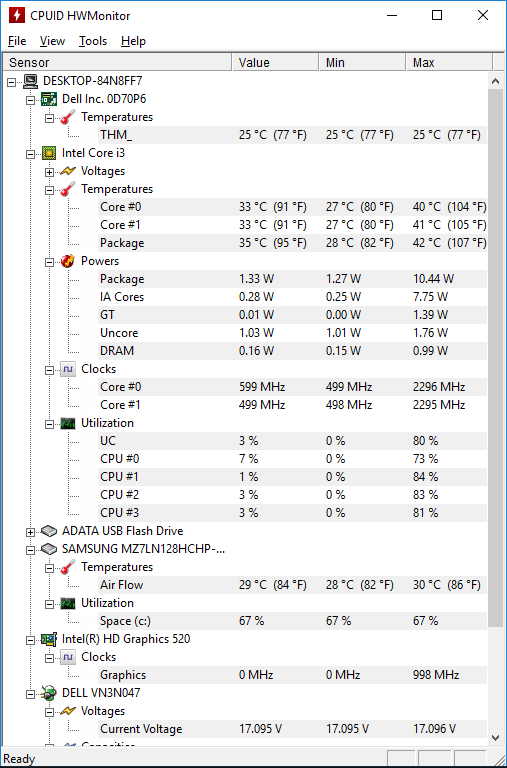Viewport: 507px width, 768px height.
Task: Click the DESKTOP-84N8FF7 computer icon
Action: point(30,81)
